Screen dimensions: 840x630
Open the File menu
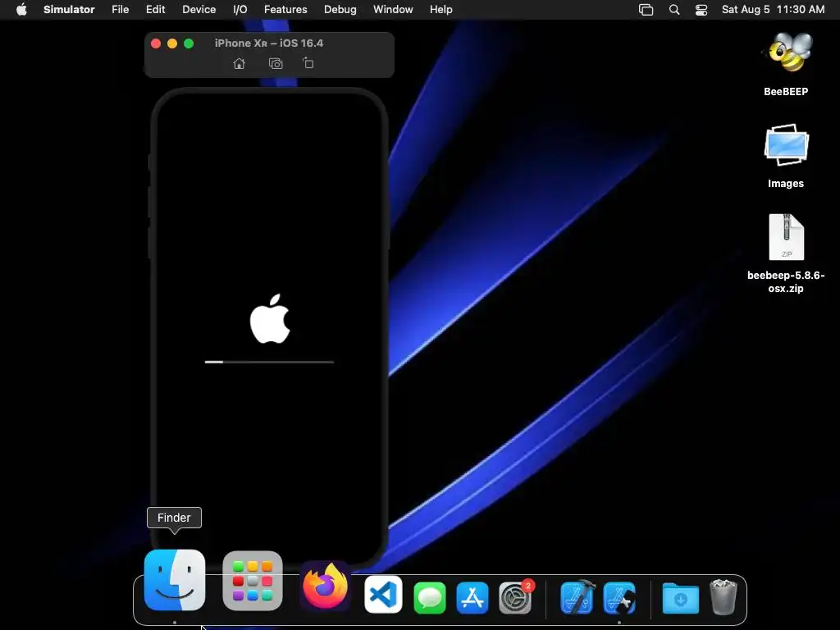pyautogui.click(x=120, y=10)
